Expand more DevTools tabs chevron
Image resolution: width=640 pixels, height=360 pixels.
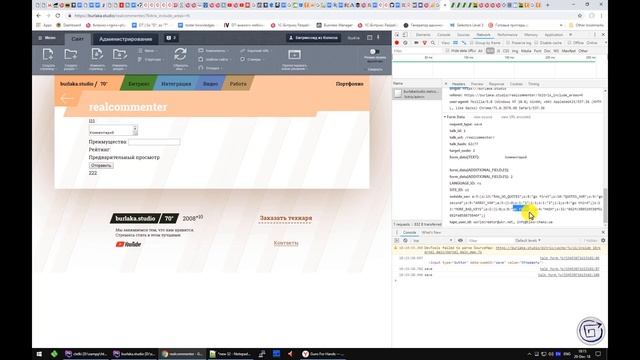click(x=571, y=35)
